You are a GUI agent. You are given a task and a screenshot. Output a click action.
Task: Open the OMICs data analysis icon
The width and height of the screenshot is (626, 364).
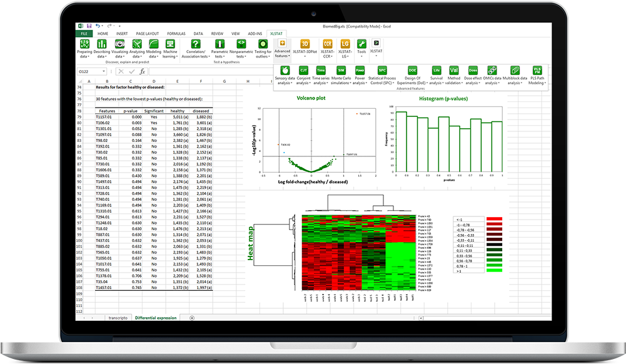pos(492,71)
